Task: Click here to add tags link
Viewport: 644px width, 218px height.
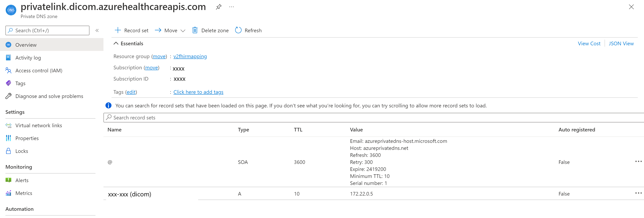Action: (x=198, y=92)
